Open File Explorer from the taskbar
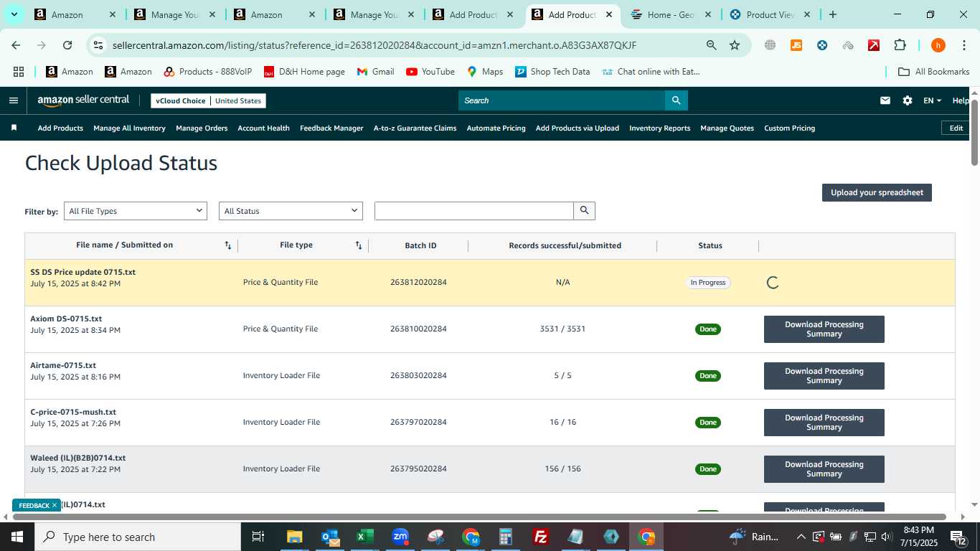The height and width of the screenshot is (551, 980). (x=295, y=537)
